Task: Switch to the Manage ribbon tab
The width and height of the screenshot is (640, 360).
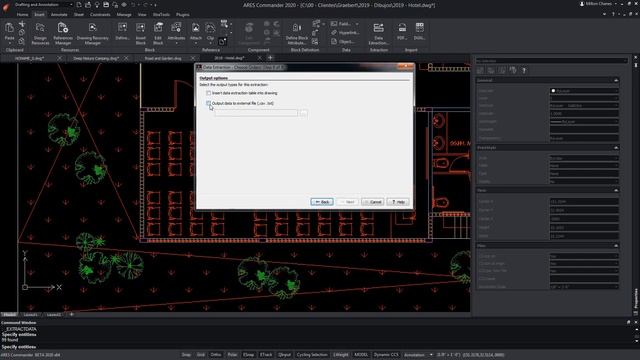Action: pos(124,14)
